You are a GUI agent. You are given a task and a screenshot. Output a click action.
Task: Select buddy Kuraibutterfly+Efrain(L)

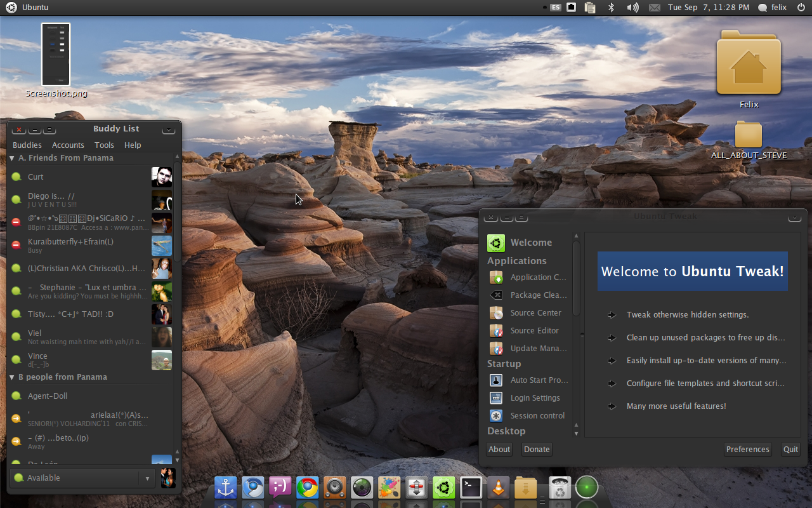[91, 246]
